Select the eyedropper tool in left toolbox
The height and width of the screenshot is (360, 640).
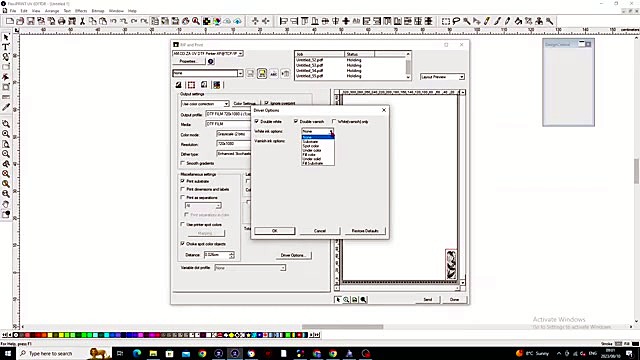[6, 107]
